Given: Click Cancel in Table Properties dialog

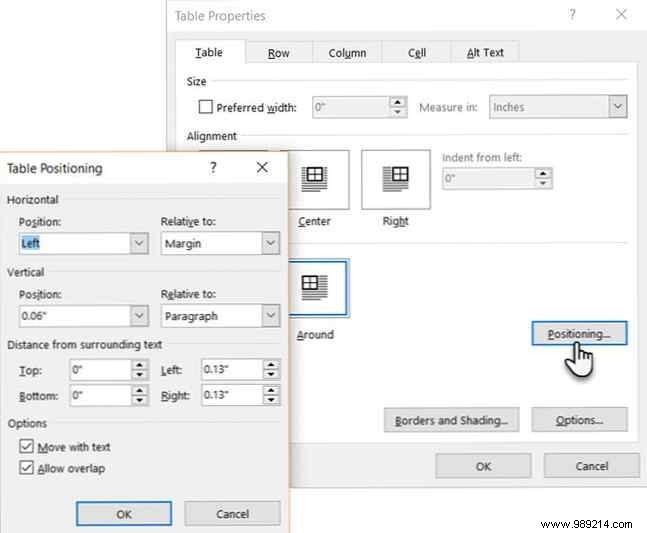Looking at the screenshot, I should [592, 466].
